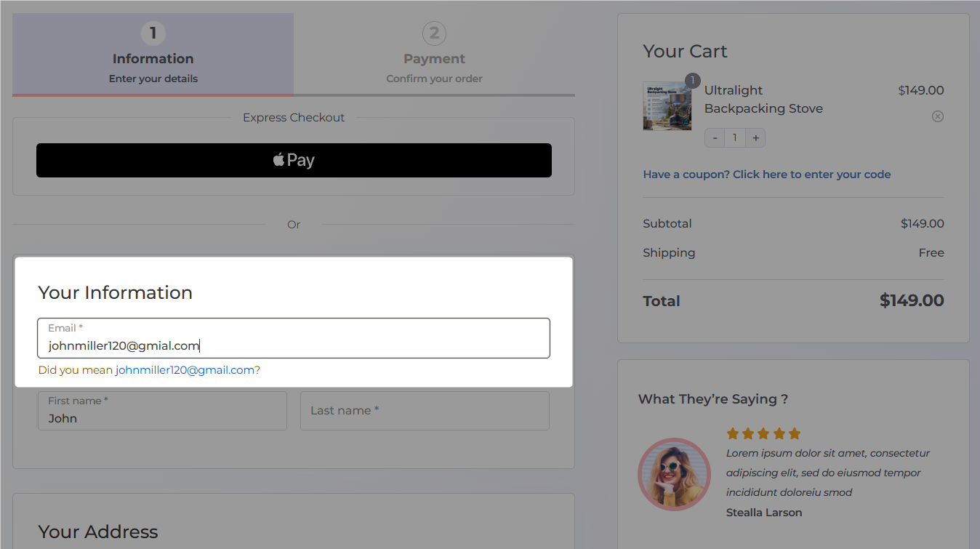This screenshot has height=549, width=980.
Task: Click the Apple Pay express checkout button
Action: pos(294,160)
